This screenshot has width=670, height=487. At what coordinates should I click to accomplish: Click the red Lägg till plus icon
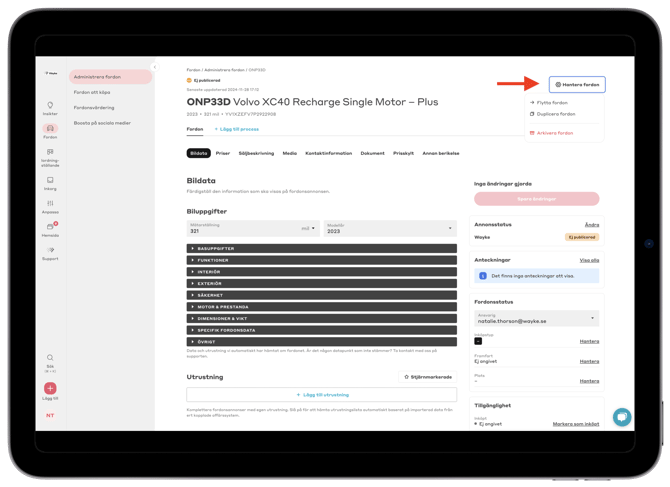(x=50, y=388)
